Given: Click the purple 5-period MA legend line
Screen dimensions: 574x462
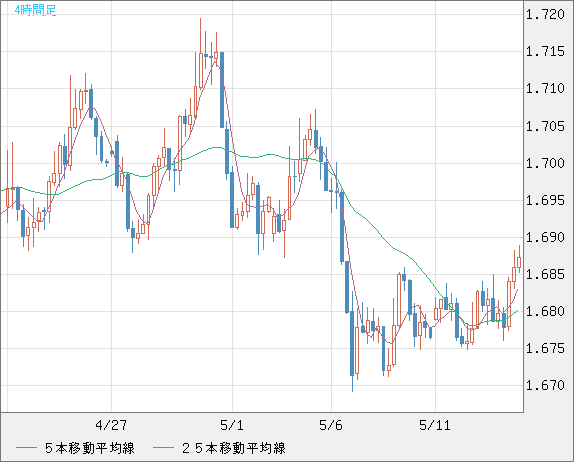Looking at the screenshot, I should pyautogui.click(x=26, y=448).
